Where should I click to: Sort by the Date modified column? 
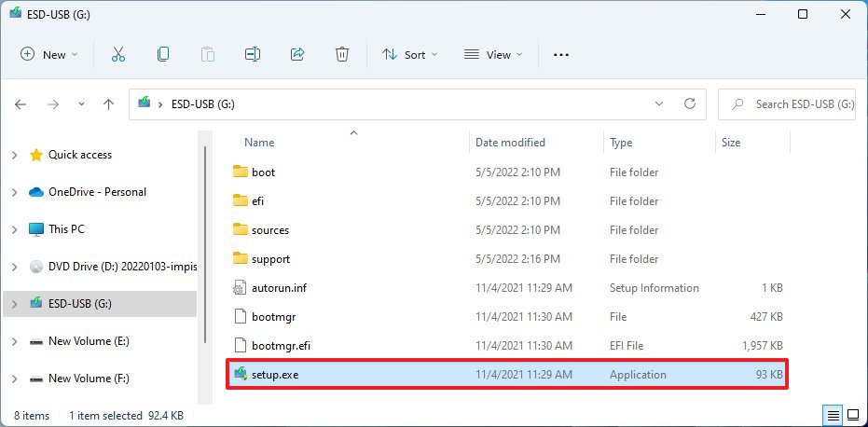(x=510, y=143)
